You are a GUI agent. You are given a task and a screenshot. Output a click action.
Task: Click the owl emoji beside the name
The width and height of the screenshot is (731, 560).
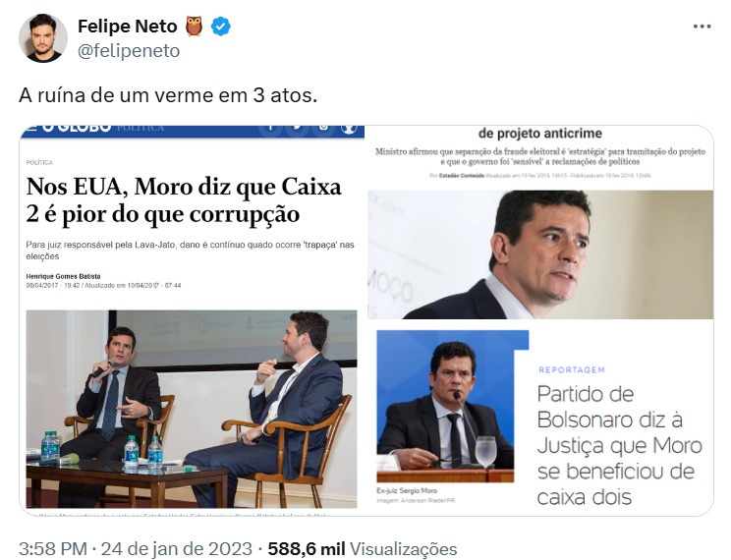(194, 27)
